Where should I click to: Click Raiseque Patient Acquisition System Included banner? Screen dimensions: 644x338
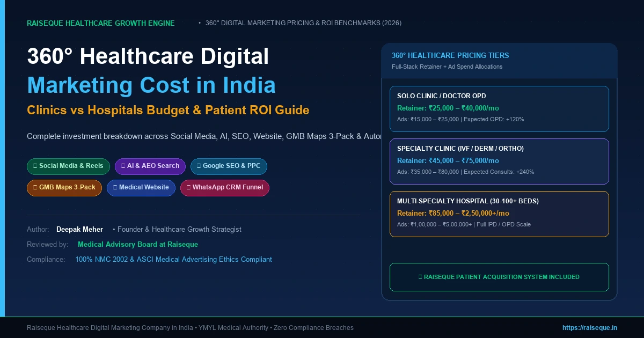click(499, 277)
